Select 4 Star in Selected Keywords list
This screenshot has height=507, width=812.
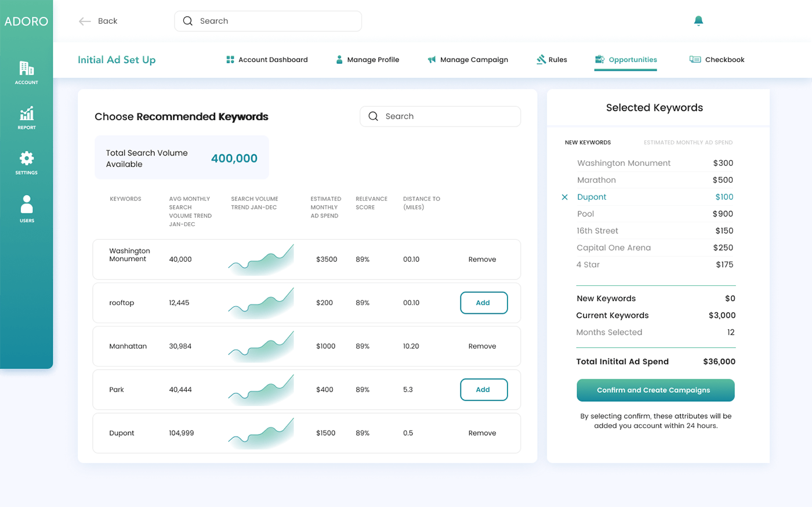coord(588,265)
